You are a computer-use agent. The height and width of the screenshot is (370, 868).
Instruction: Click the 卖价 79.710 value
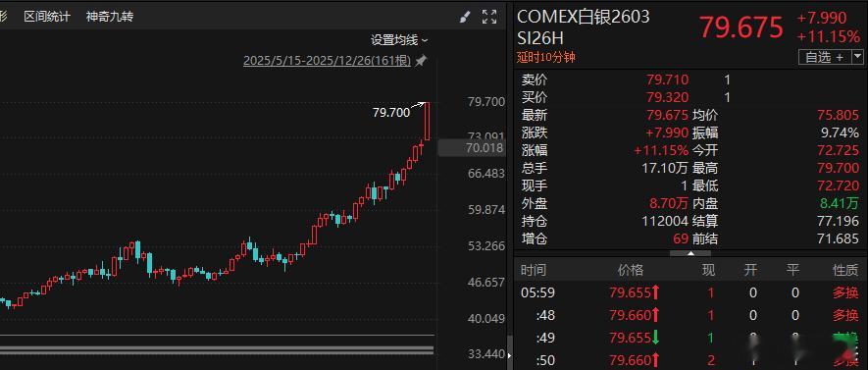668,79
